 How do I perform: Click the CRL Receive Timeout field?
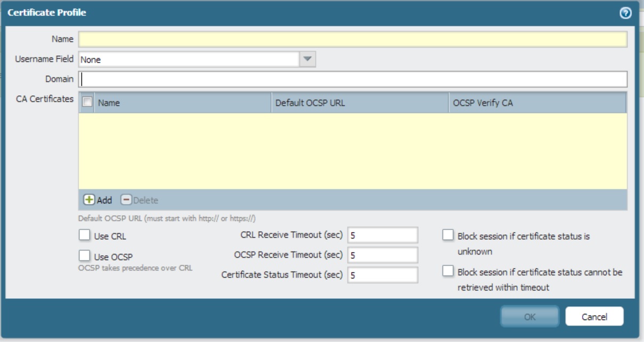pos(382,235)
